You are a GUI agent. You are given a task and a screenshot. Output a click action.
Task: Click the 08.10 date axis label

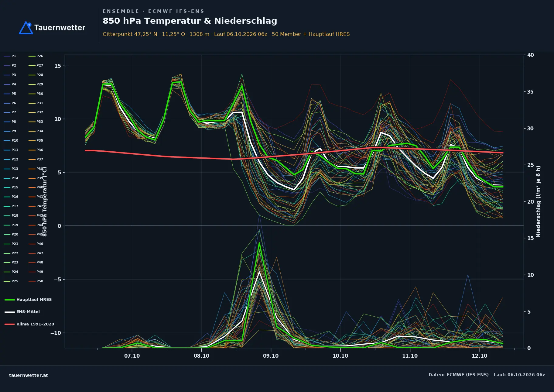[x=201, y=356]
